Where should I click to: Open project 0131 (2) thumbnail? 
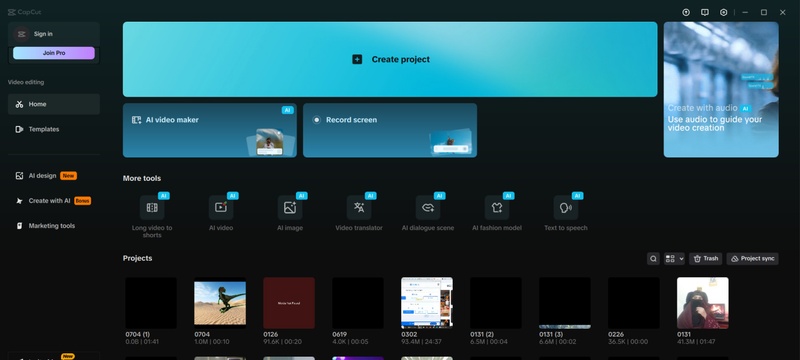pos(496,303)
